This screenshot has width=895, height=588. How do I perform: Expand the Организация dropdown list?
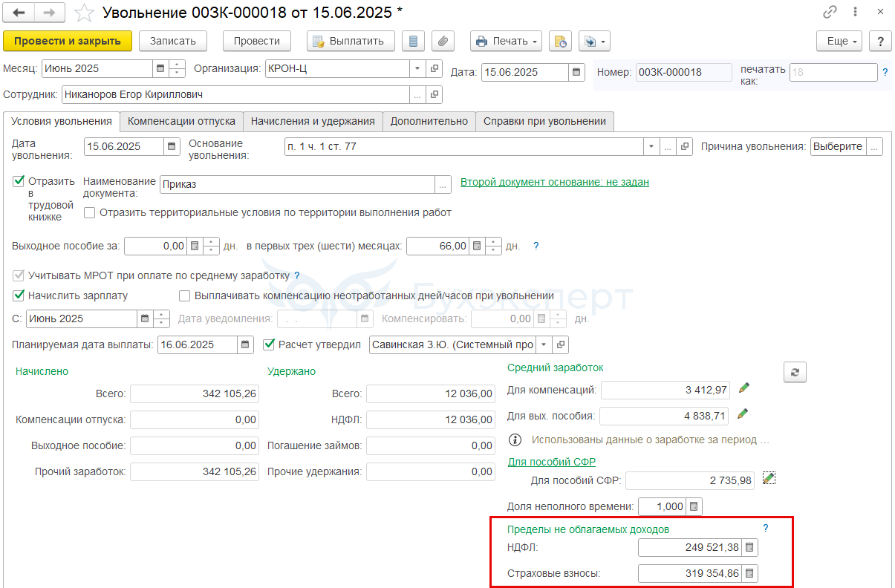click(417, 69)
